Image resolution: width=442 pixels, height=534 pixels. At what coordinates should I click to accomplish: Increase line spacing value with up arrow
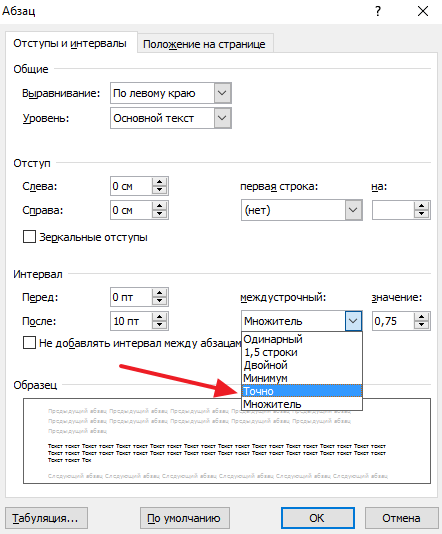point(422,317)
